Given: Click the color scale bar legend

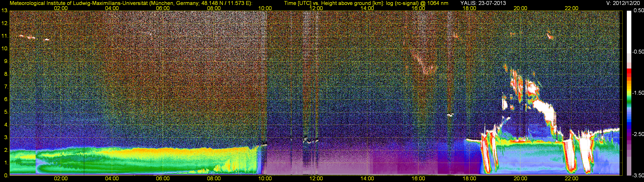Looking at the screenshot, I should [x=629, y=93].
